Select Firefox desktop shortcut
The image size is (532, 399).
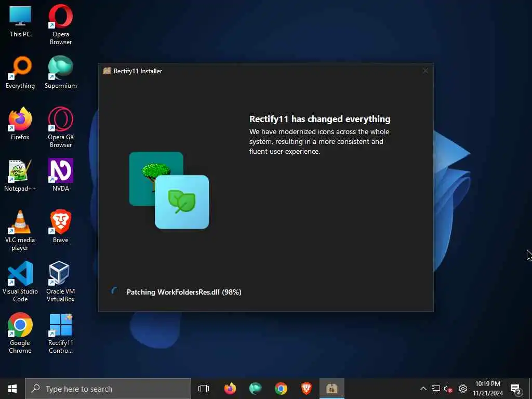[20, 124]
